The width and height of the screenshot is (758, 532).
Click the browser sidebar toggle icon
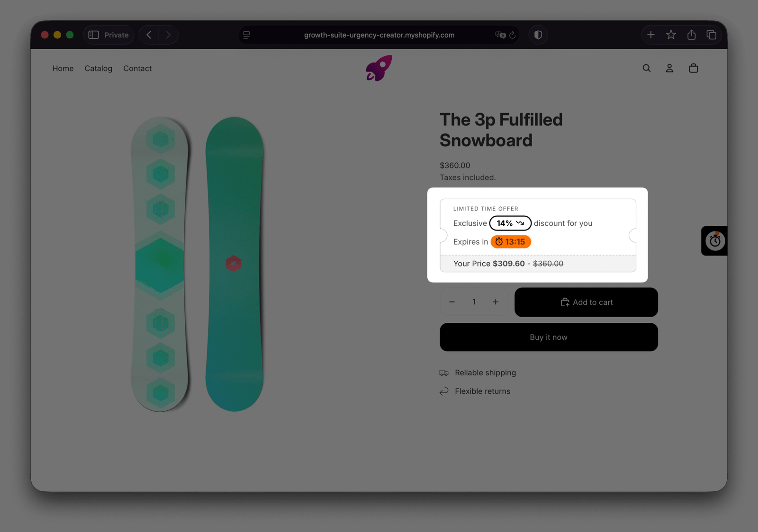tap(94, 35)
